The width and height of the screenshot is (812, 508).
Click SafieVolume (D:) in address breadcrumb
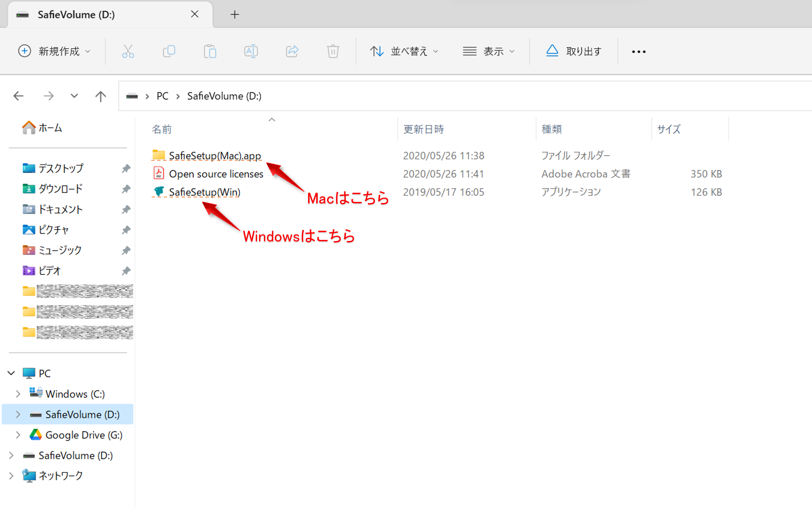pyautogui.click(x=224, y=96)
